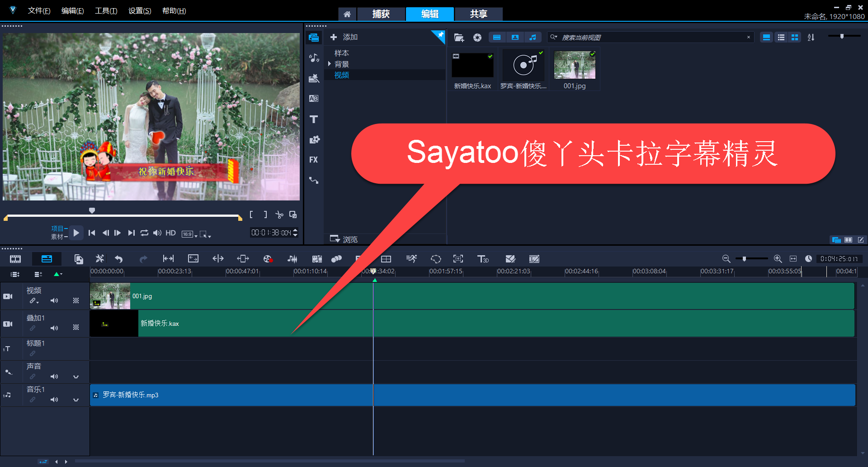Open the Sound library panel
Image resolution: width=868 pixels, height=467 pixels.
314,58
